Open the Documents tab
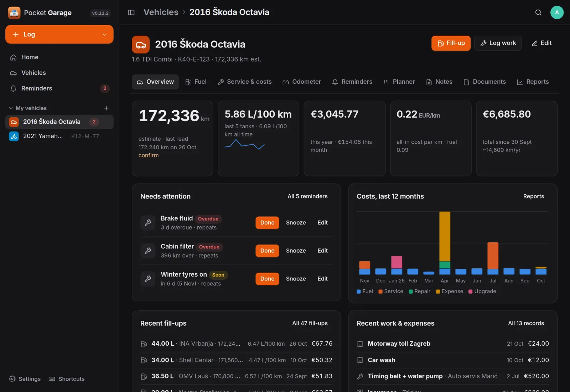570x392 pixels. tap(484, 82)
